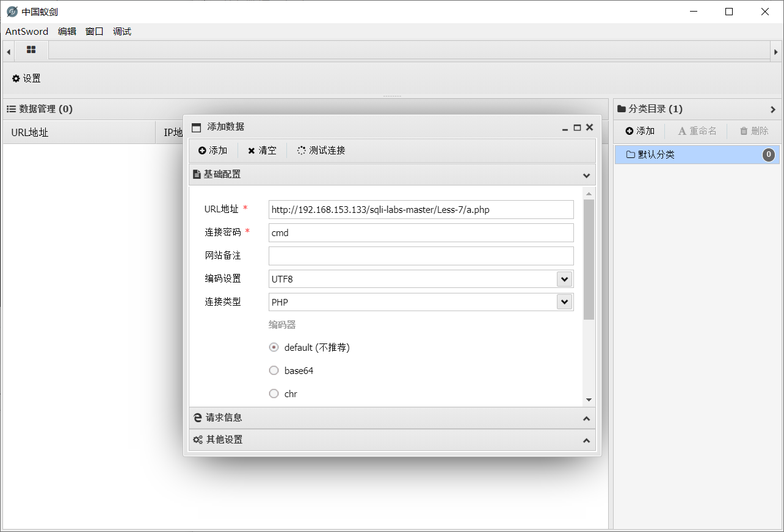Click the dialog scrollbar down arrow
The height and width of the screenshot is (532, 784).
click(589, 400)
